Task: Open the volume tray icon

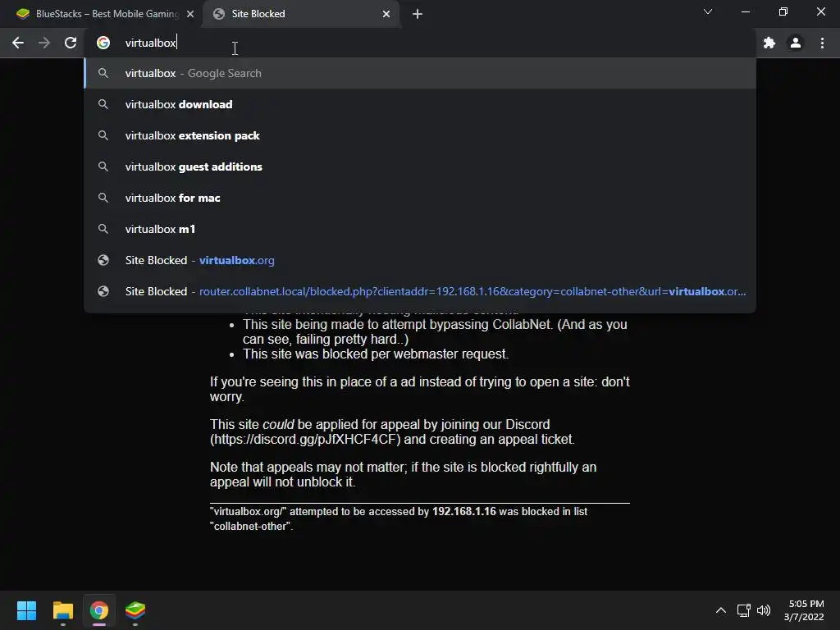Action: point(764,610)
